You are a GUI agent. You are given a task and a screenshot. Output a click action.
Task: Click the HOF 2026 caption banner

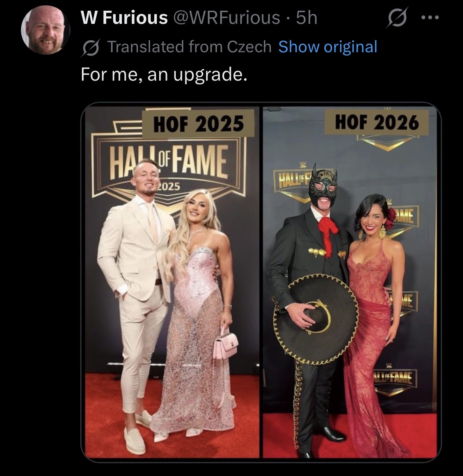(377, 122)
